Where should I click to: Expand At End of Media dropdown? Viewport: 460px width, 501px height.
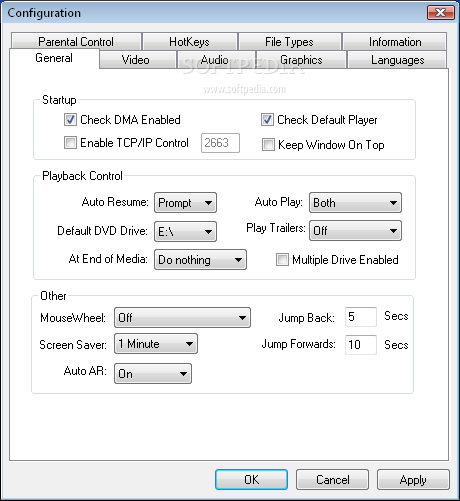(200, 259)
